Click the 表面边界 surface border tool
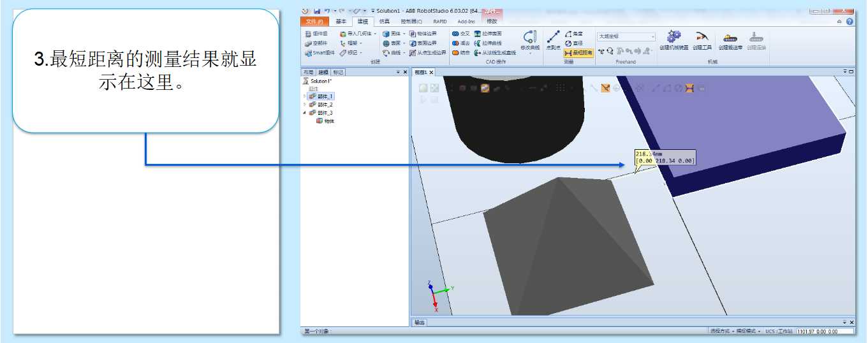 point(423,43)
